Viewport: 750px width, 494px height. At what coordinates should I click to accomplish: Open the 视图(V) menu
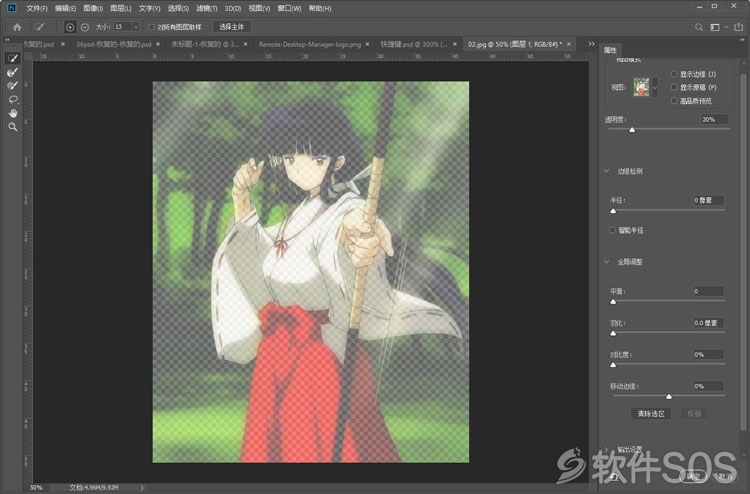click(259, 8)
